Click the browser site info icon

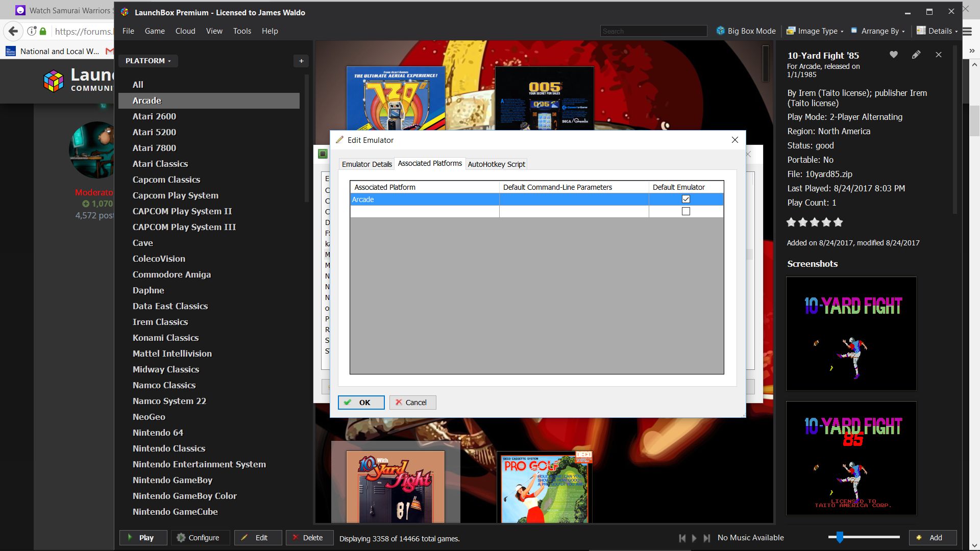32,31
